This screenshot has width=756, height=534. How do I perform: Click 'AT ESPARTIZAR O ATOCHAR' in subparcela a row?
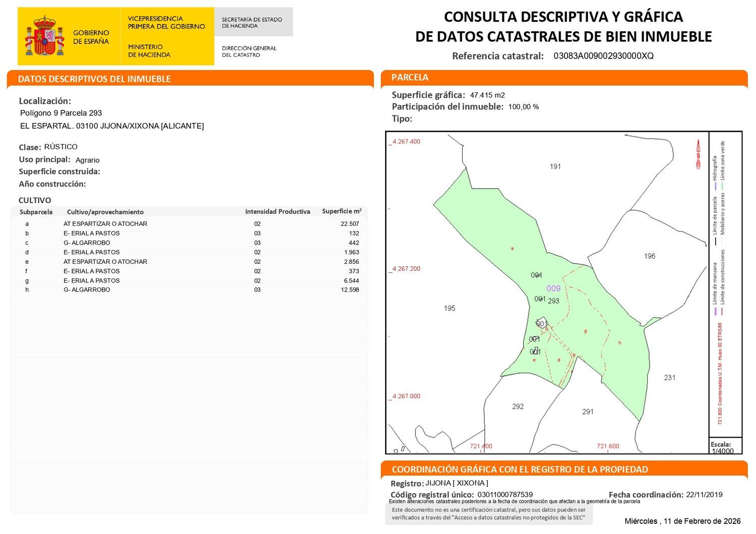[105, 224]
